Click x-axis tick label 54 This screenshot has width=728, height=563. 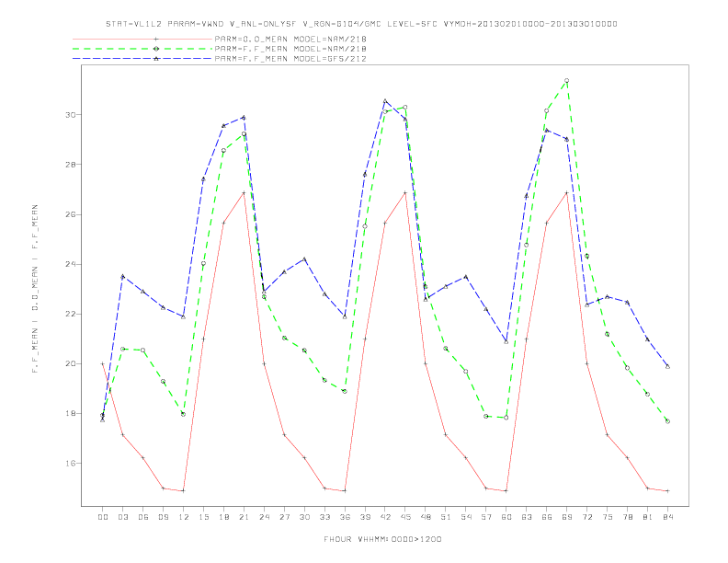point(466,517)
